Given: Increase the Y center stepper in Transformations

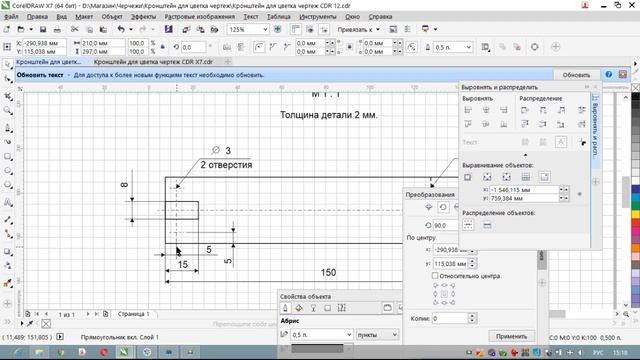Looking at the screenshot, I should pos(472,262).
